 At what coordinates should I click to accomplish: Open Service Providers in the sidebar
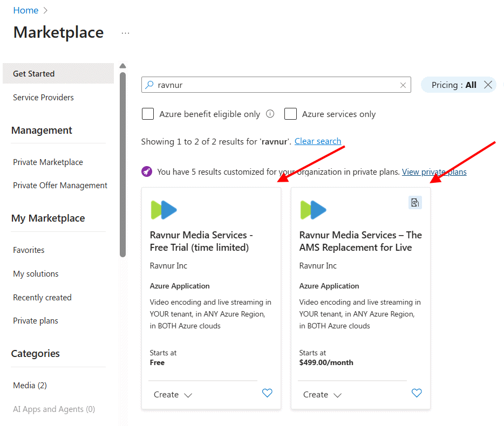[x=43, y=98]
